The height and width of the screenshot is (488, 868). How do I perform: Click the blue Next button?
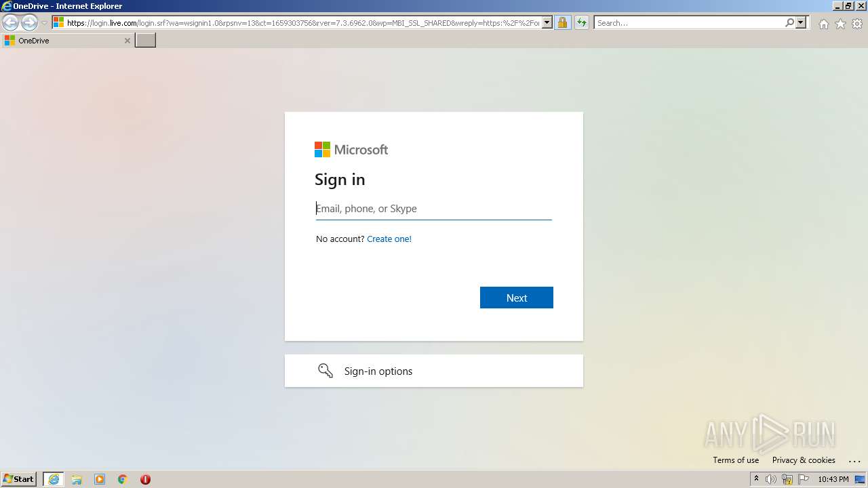[517, 298]
